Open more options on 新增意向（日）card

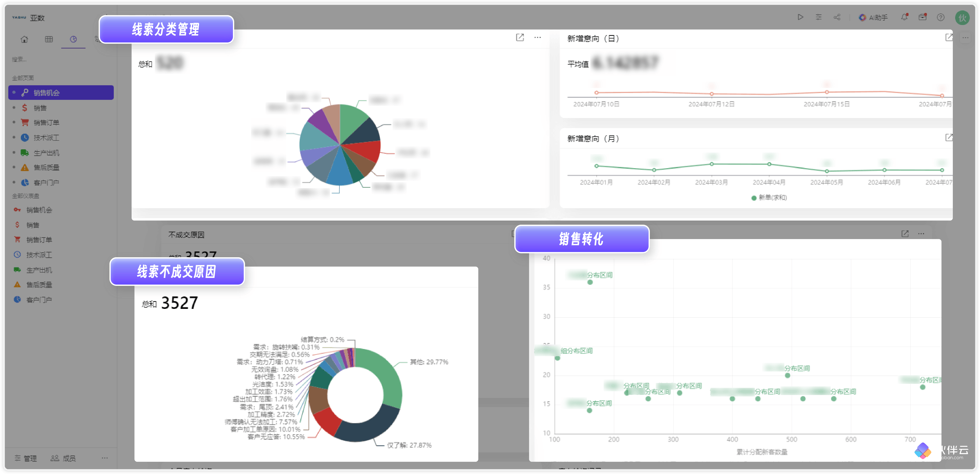tap(966, 37)
